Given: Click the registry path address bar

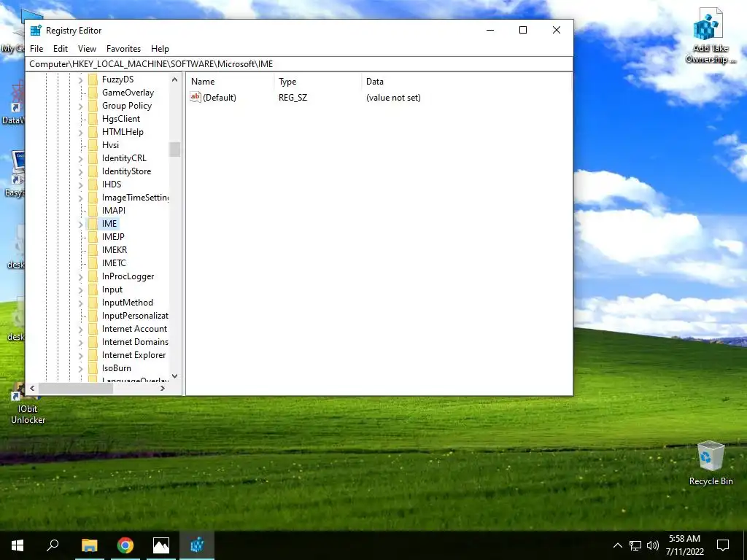Looking at the screenshot, I should [299, 64].
